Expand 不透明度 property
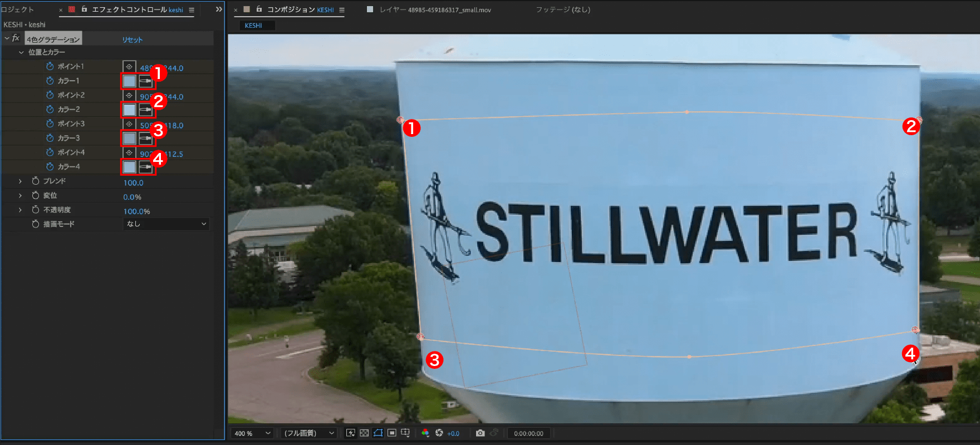The width and height of the screenshot is (980, 445). [21, 210]
